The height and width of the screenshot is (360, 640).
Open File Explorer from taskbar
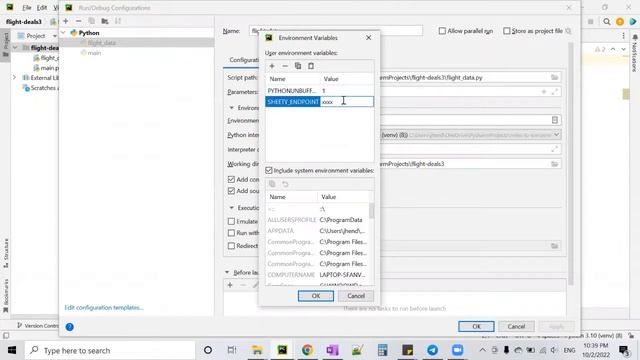(257, 350)
